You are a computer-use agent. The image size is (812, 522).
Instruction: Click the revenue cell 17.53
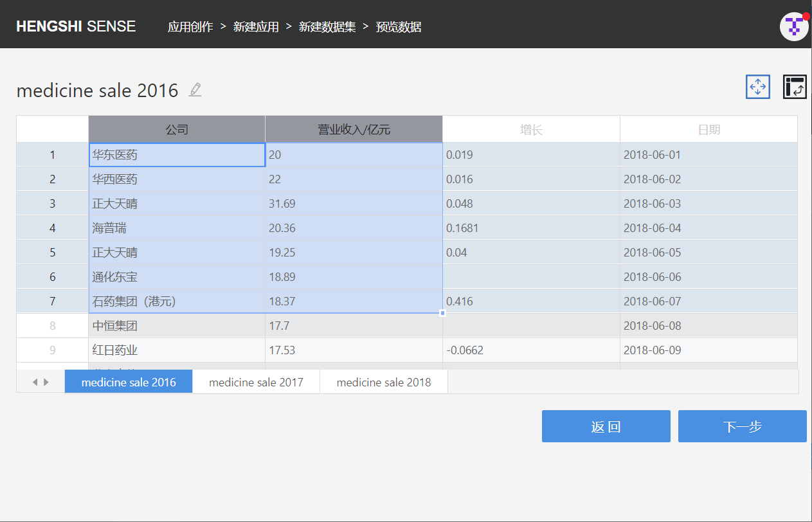coord(354,350)
